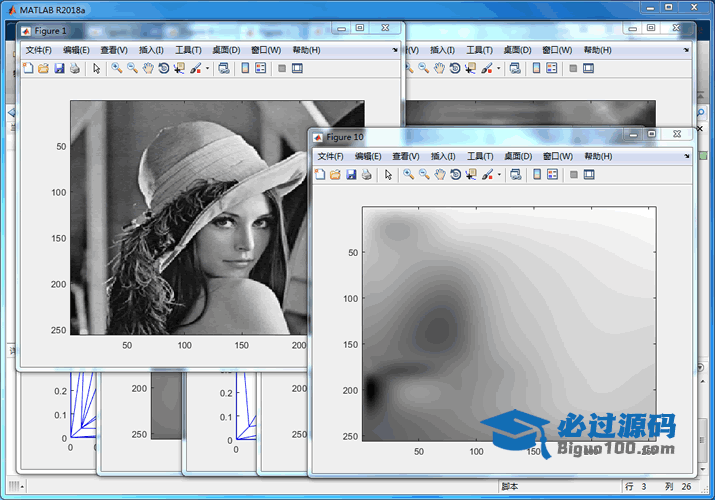This screenshot has height=500, width=715.
Task: Click Hide Plot Tools button in Figure 1
Action: [282, 69]
